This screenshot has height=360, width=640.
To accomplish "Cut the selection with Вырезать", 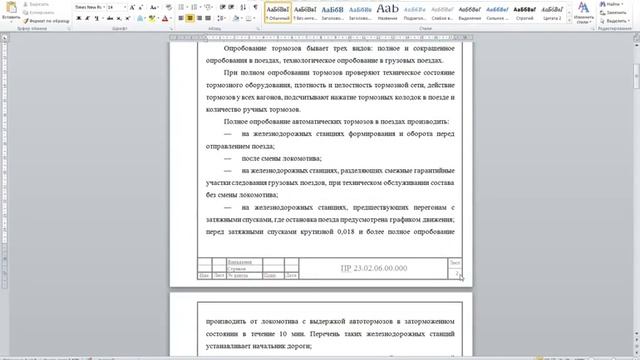I will (36, 4).
